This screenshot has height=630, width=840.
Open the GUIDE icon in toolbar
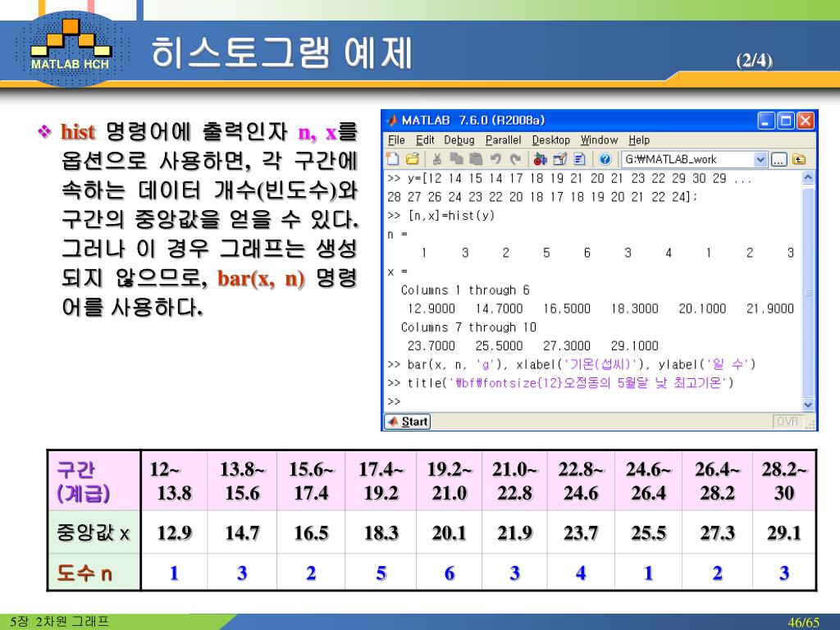[x=559, y=159]
